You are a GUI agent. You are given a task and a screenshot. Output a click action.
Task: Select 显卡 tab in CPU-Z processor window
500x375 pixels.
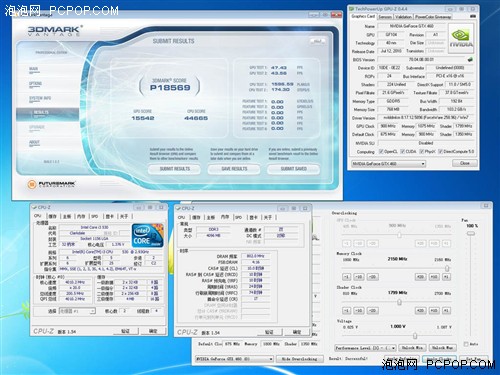(110, 217)
